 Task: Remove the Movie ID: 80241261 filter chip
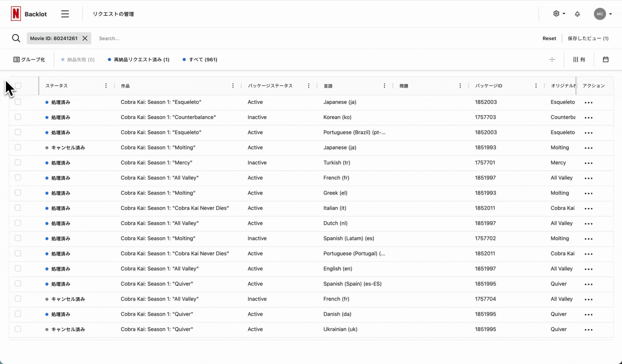tap(85, 38)
